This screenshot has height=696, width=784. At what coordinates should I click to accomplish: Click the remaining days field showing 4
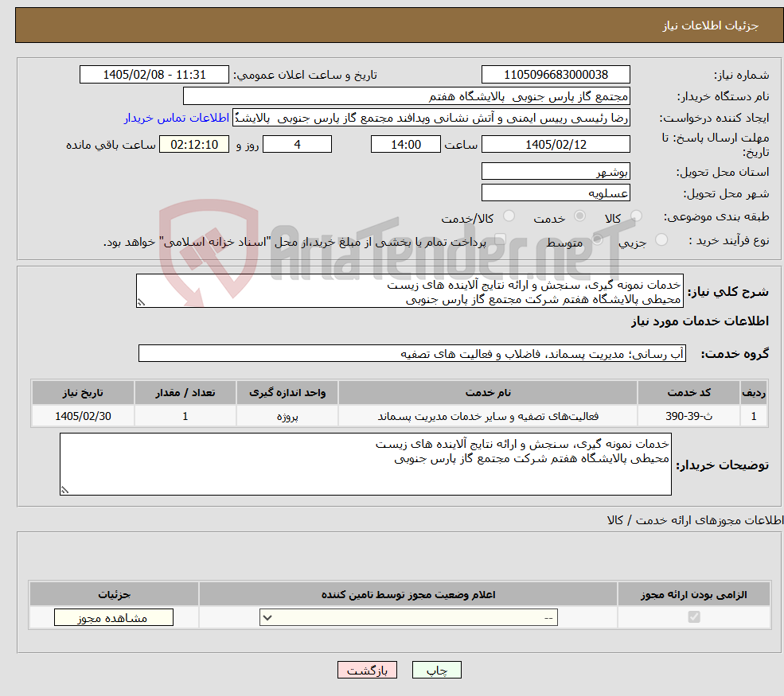tap(297, 145)
